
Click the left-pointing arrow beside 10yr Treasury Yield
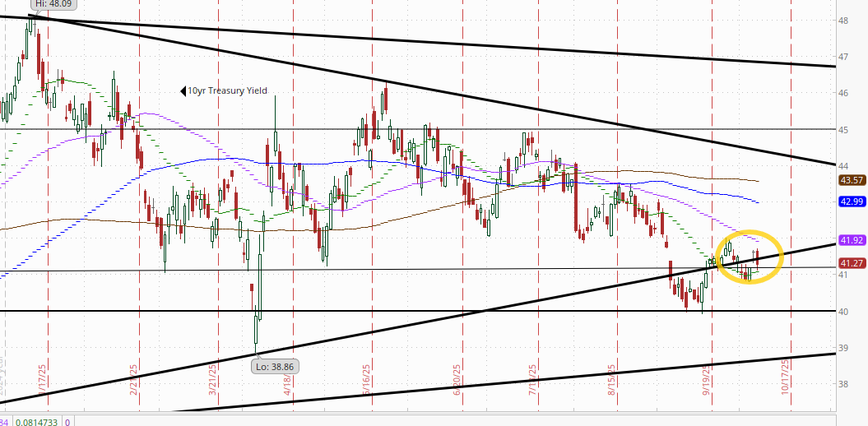point(183,91)
